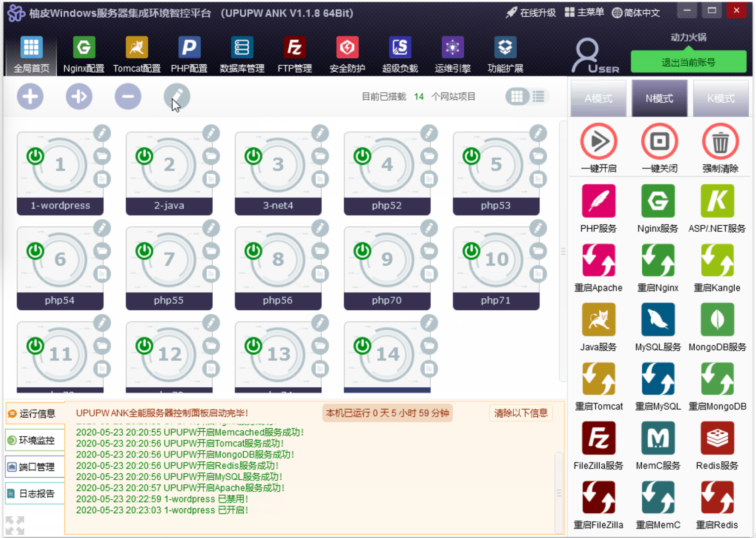Switch to K模式 tab

[720, 98]
